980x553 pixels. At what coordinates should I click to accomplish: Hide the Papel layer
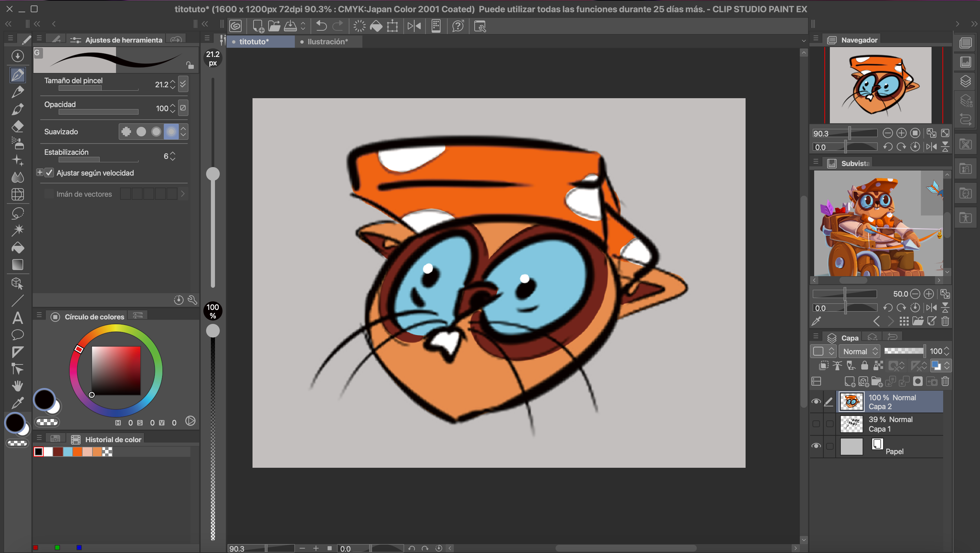pyautogui.click(x=816, y=446)
